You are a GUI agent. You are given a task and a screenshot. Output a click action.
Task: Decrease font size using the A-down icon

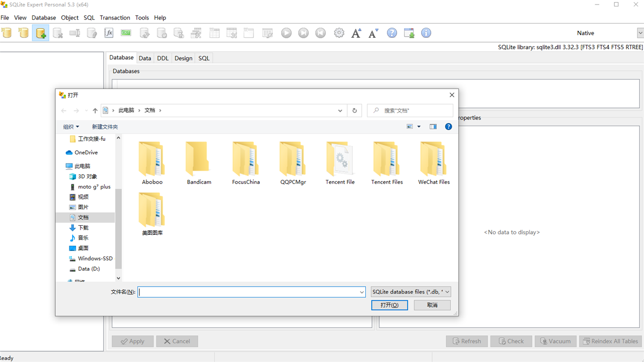tap(373, 33)
